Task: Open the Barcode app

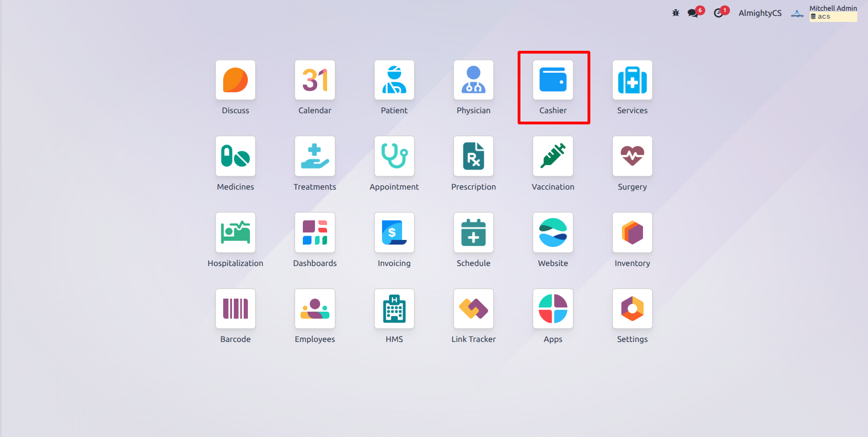Action: point(235,309)
